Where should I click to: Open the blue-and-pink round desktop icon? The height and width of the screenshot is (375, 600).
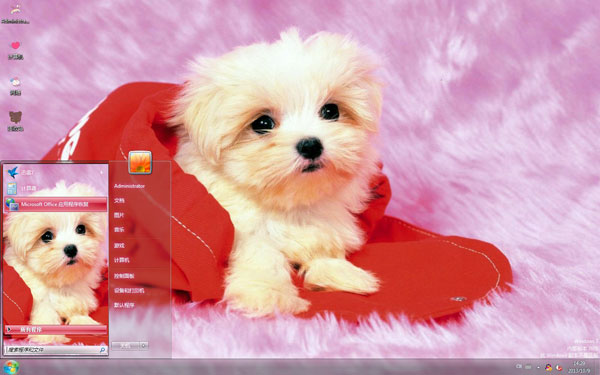(x=15, y=82)
